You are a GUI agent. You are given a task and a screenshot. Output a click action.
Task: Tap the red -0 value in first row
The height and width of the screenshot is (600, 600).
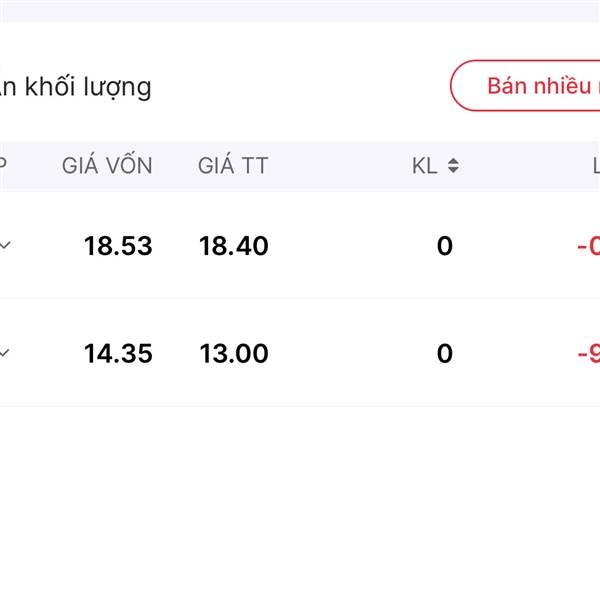coord(588,246)
